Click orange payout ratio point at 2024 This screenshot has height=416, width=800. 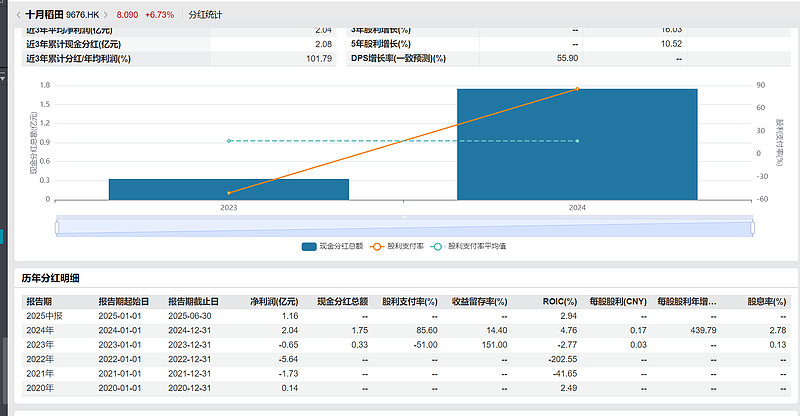pos(577,89)
